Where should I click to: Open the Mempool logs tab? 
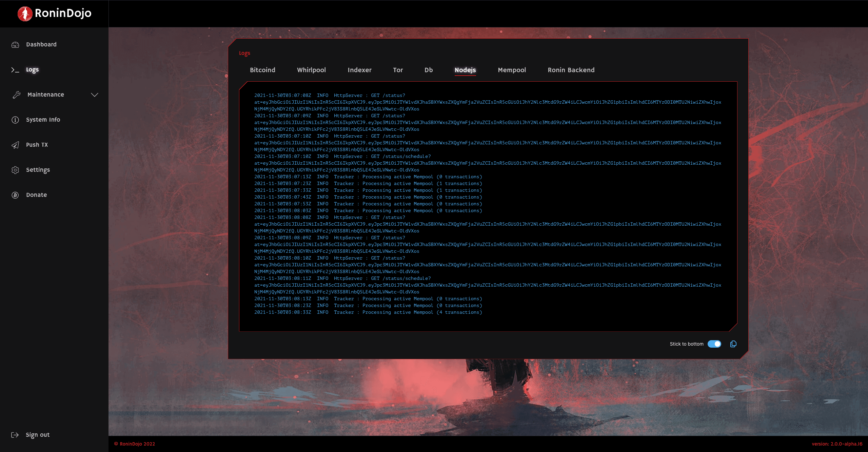(512, 70)
